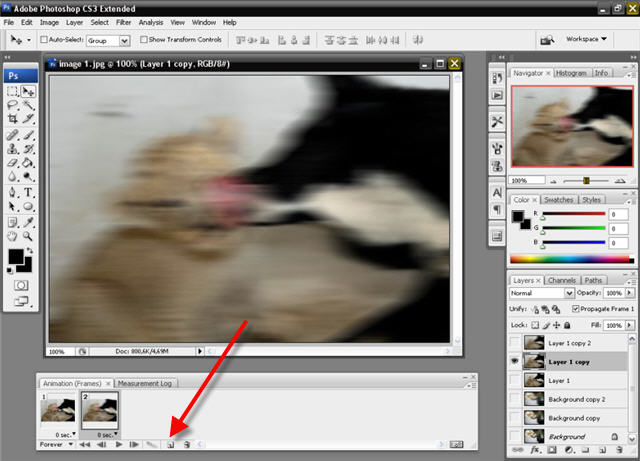Enable the Auto-Select checkbox

point(44,40)
